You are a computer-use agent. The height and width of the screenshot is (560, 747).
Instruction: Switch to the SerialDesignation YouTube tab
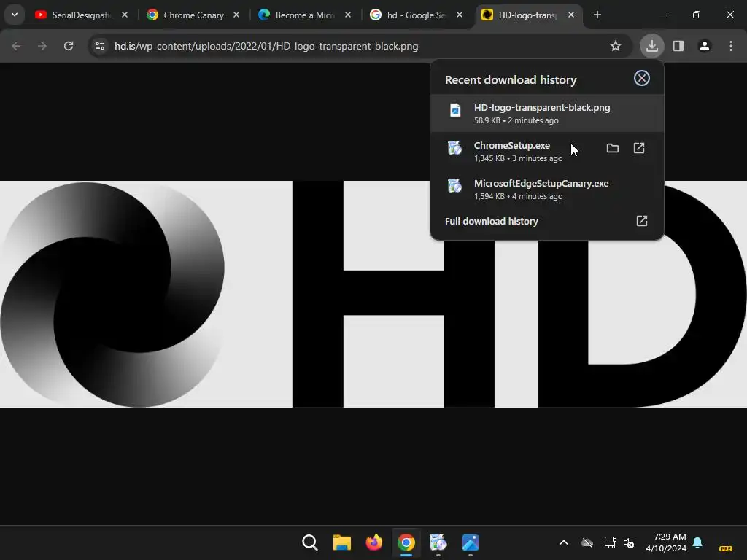tap(81, 15)
